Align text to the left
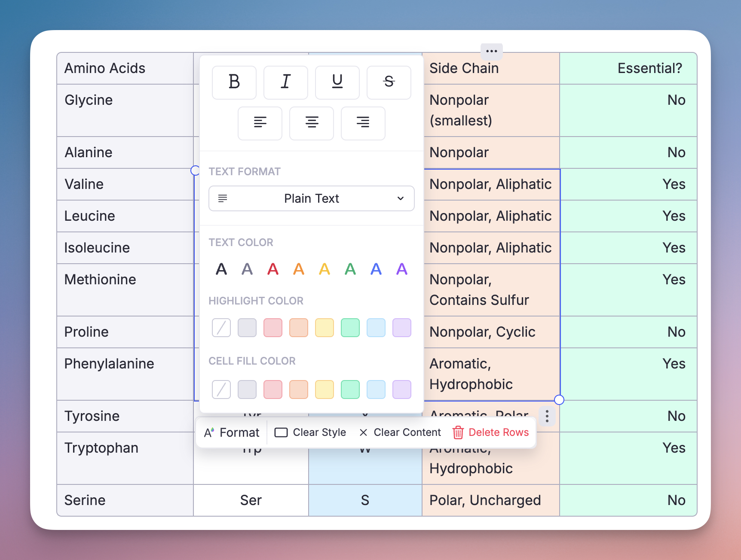Viewport: 741px width, 560px height. 260,123
